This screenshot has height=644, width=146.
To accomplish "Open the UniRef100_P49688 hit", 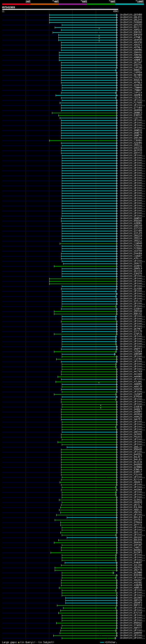I will (131, 22).
